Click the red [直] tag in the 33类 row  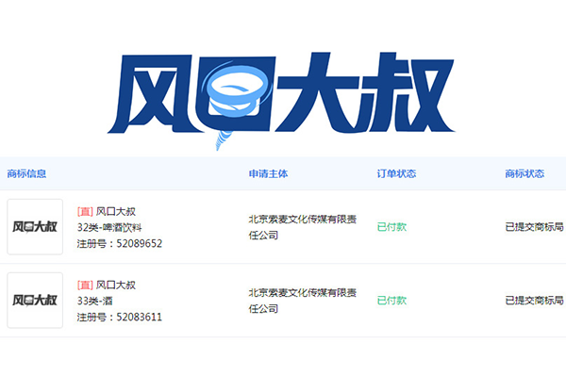(x=84, y=285)
